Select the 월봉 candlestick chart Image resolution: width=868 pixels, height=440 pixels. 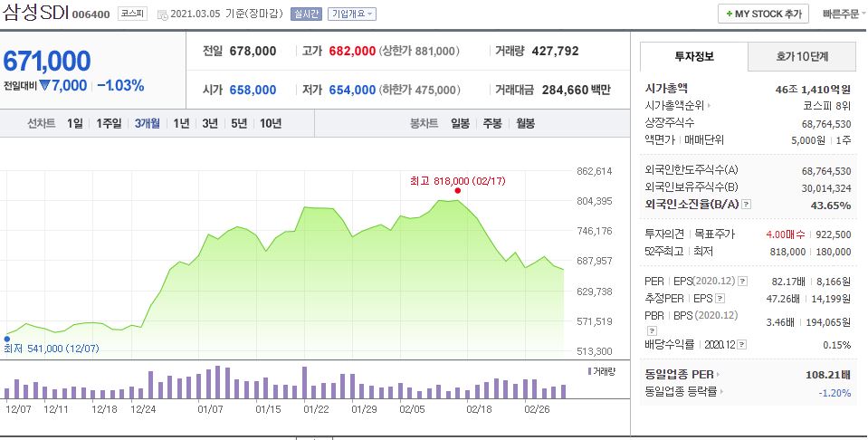[525, 123]
